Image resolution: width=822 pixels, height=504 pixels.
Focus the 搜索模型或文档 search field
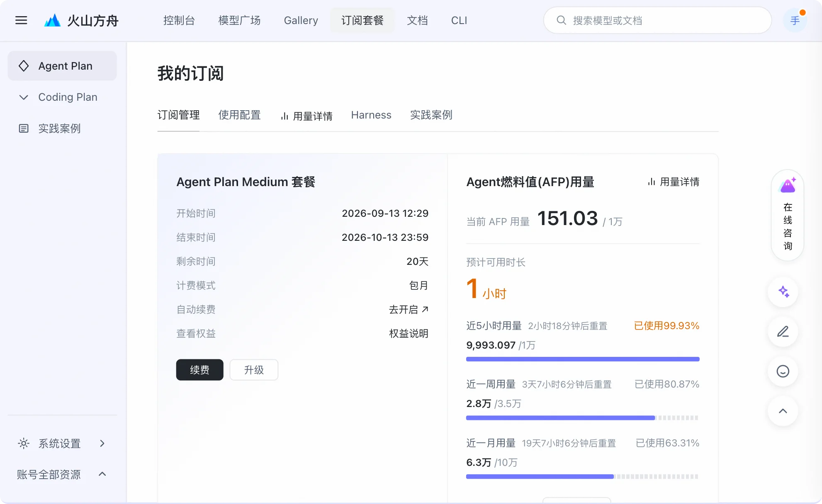(x=657, y=20)
